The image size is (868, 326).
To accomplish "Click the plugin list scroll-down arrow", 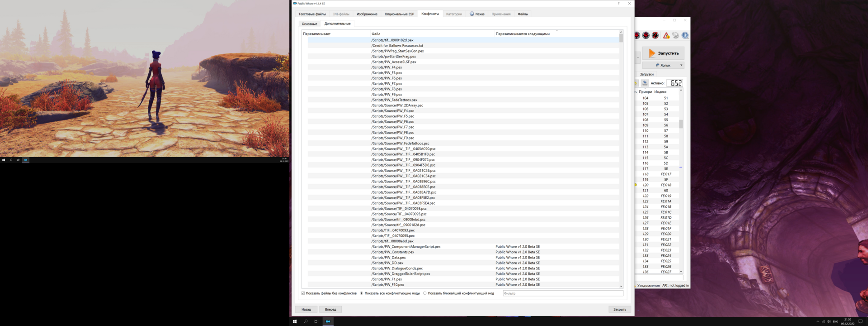I will pyautogui.click(x=681, y=272).
